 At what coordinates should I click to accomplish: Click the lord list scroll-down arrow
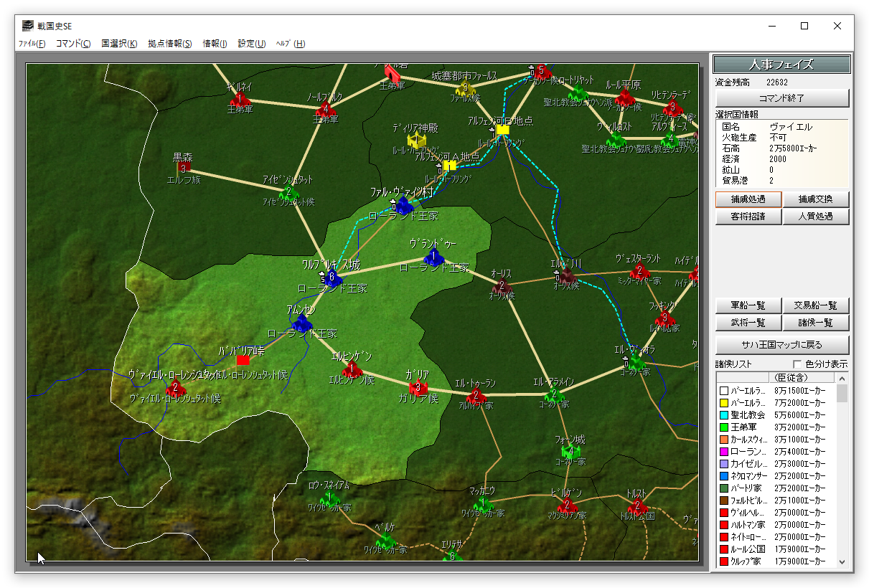[x=842, y=563]
